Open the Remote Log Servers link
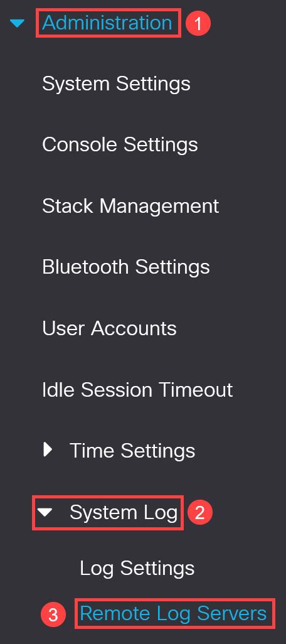 coord(173,614)
